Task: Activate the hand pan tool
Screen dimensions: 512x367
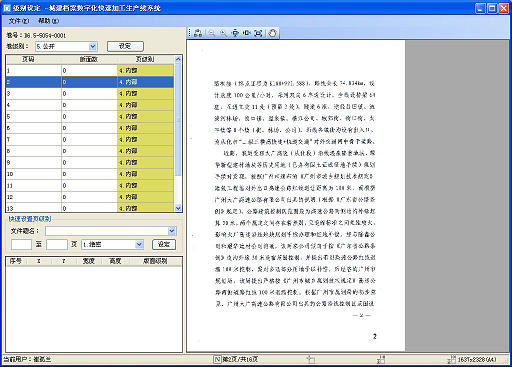Action: pyautogui.click(x=272, y=33)
